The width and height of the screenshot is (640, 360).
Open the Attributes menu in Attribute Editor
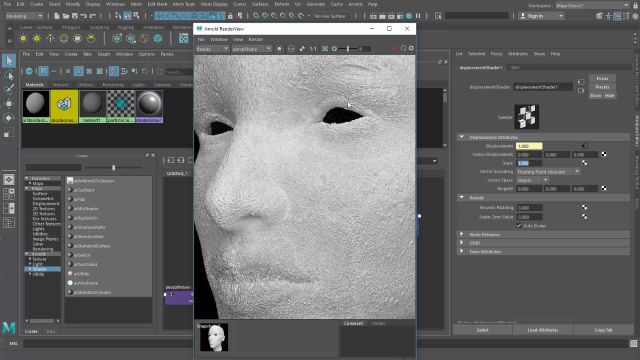click(518, 54)
